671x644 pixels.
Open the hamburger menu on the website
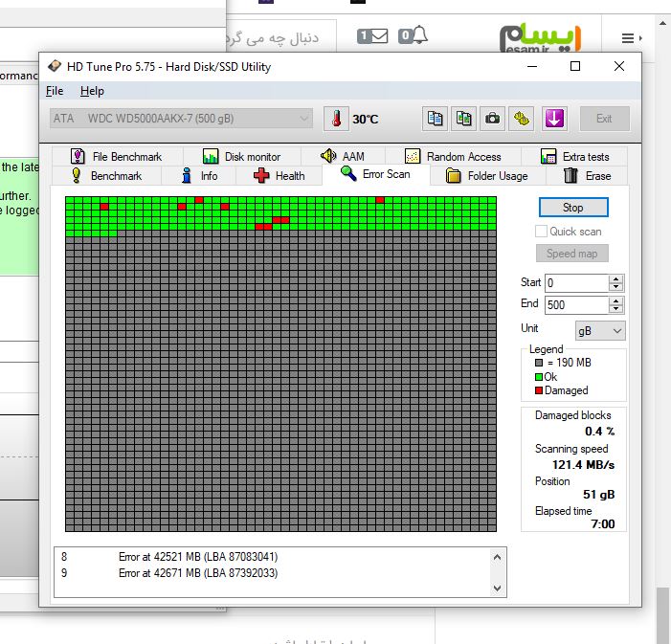point(628,38)
